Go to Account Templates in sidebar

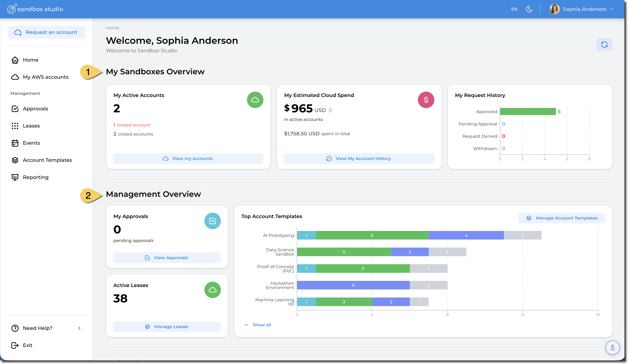point(47,160)
